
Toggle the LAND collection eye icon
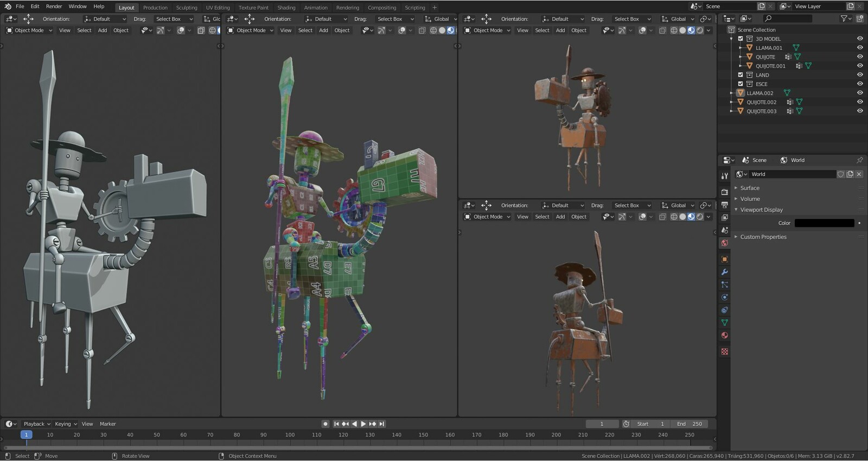(x=860, y=75)
